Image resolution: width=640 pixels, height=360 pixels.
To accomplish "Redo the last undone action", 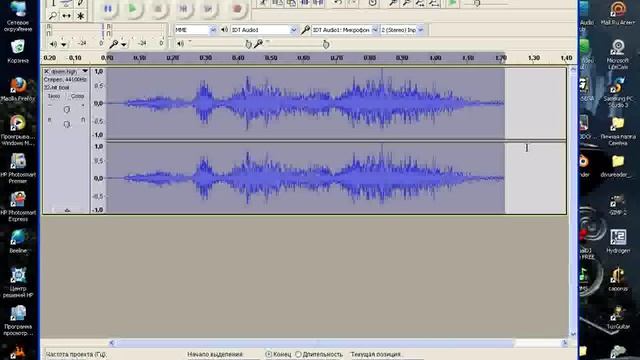I will coord(353,3).
